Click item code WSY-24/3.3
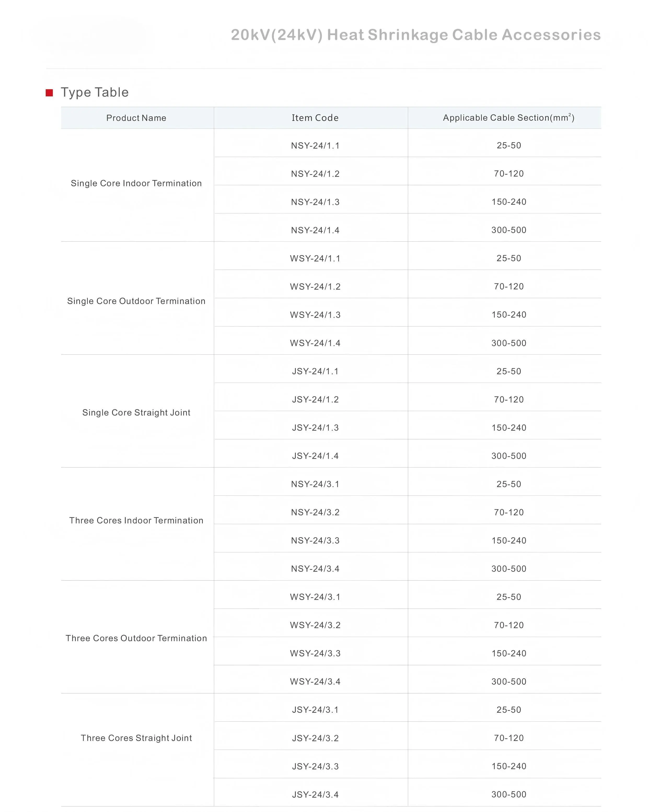Viewport: 648px width, 812px height. 315,654
